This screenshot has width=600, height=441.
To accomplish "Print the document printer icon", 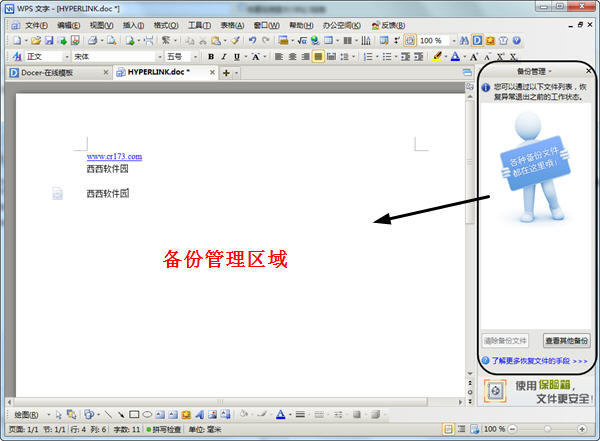I will coord(92,41).
